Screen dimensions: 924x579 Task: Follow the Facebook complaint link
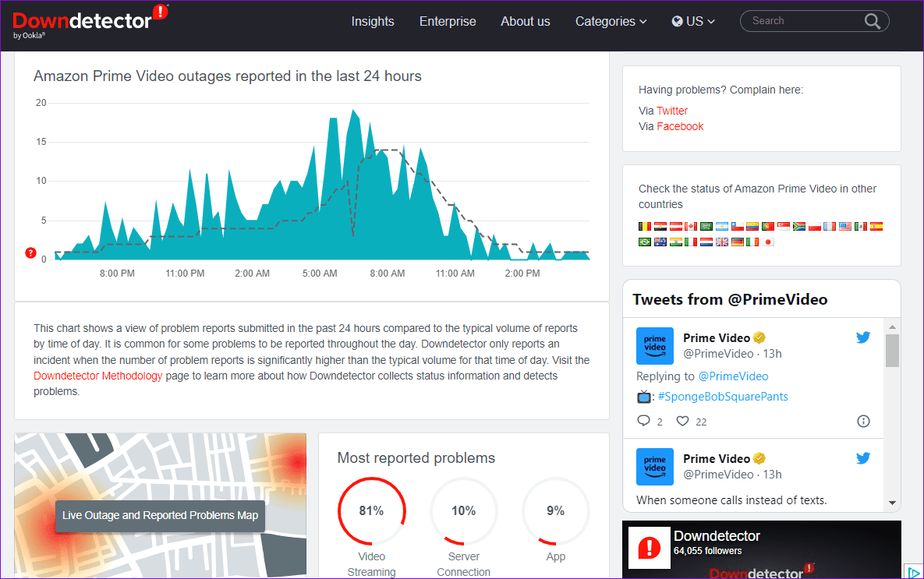click(x=680, y=127)
